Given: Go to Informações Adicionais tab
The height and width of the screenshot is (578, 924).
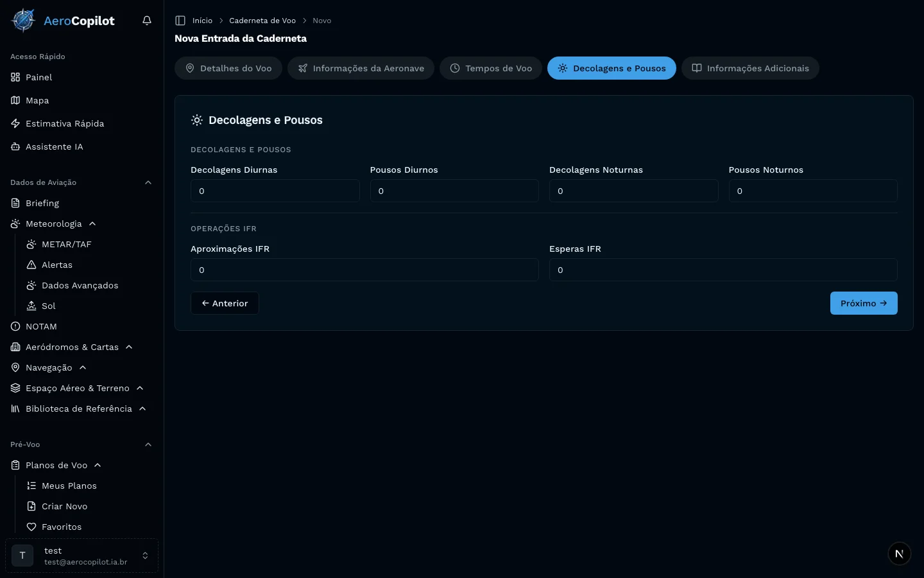Looking at the screenshot, I should [749, 68].
